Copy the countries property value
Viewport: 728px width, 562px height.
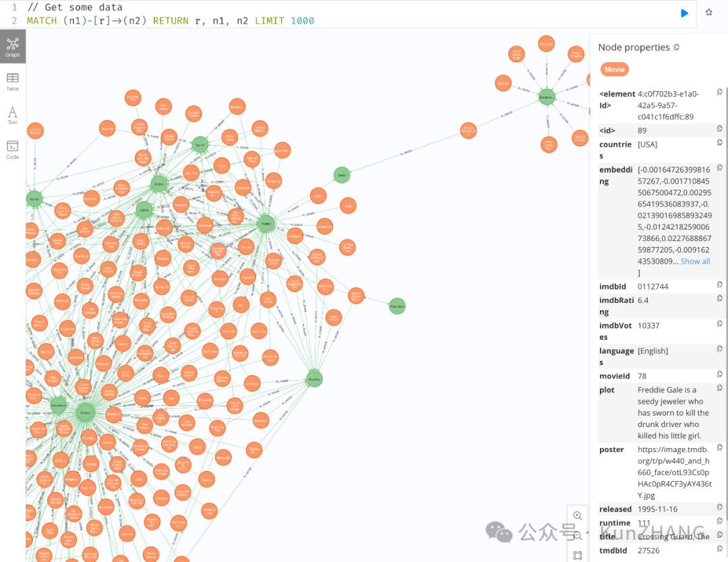point(719,142)
